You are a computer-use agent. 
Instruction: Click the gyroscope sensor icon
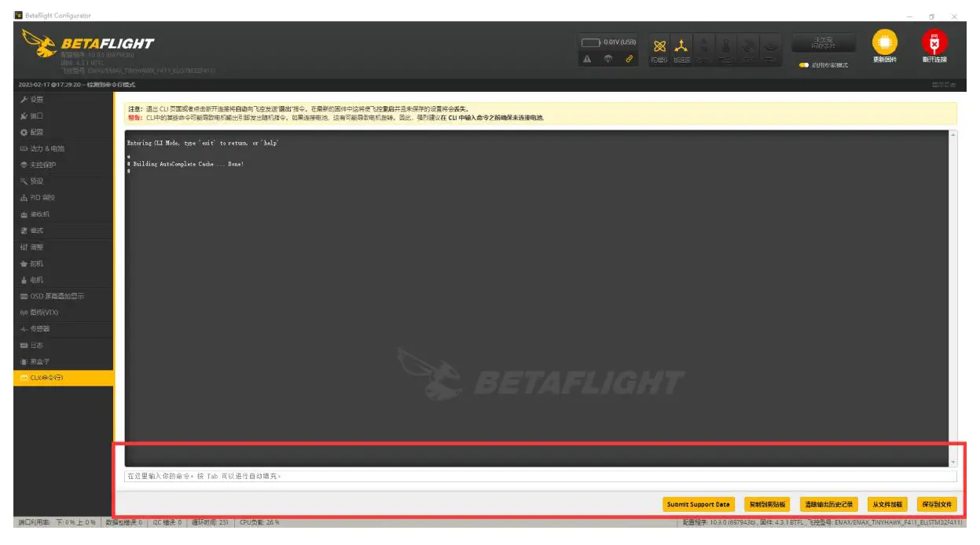(659, 49)
